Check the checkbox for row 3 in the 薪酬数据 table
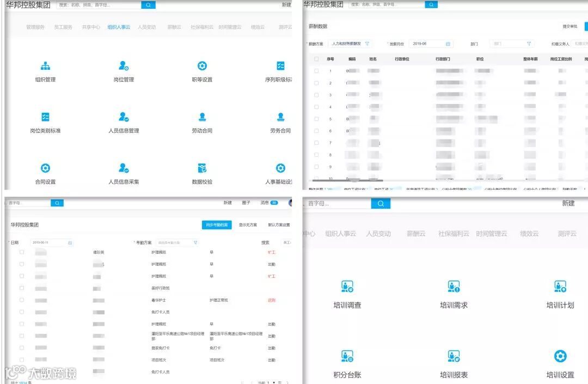This screenshot has width=588, height=384. 316,95
